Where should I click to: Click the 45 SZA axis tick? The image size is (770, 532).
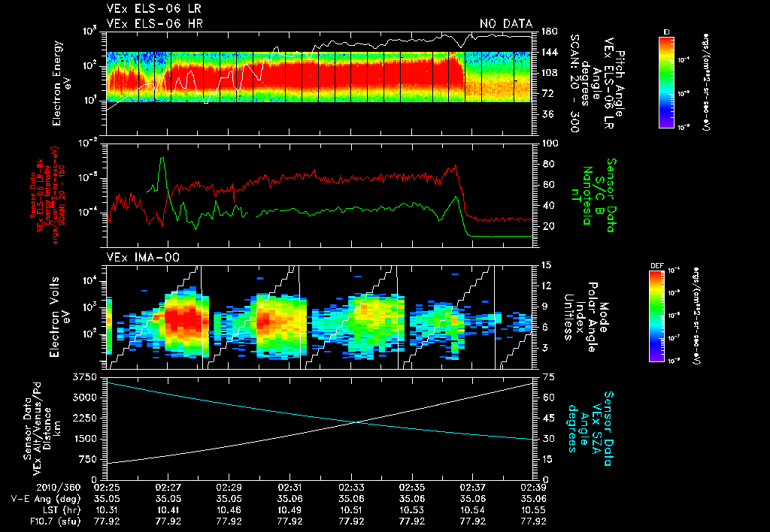click(x=547, y=418)
